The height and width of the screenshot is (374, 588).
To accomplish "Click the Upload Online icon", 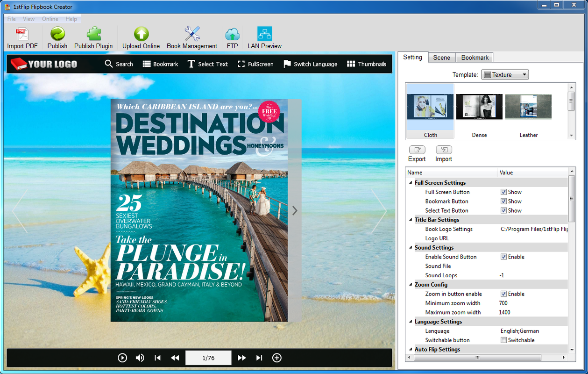I will point(141,34).
